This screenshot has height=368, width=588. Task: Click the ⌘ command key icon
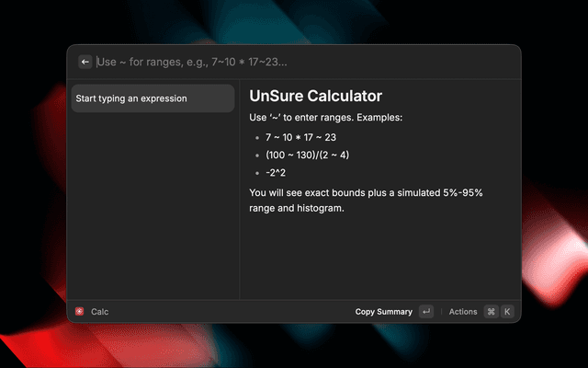[491, 312]
